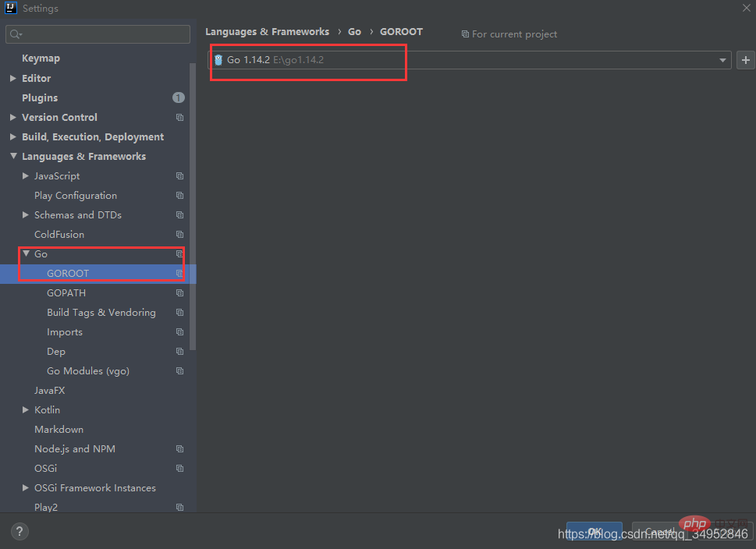Open the GOROOT SDK dropdown arrow
Image resolution: width=756 pixels, height=549 pixels.
click(x=722, y=60)
